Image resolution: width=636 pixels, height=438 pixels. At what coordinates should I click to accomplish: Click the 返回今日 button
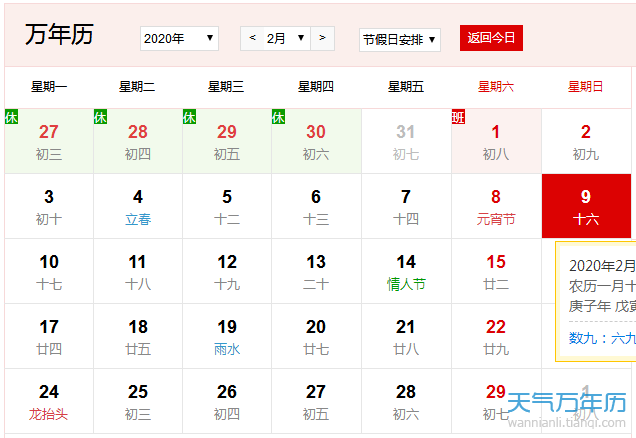coord(491,38)
